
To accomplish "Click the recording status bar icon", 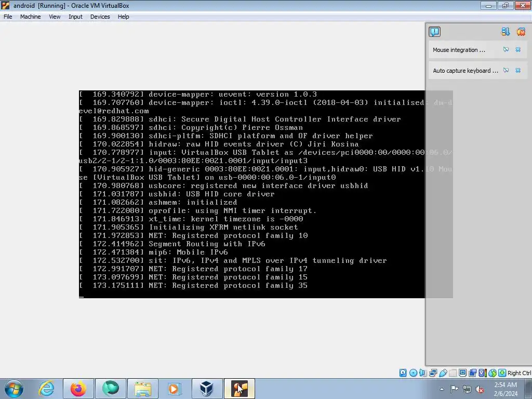I will pos(472,373).
